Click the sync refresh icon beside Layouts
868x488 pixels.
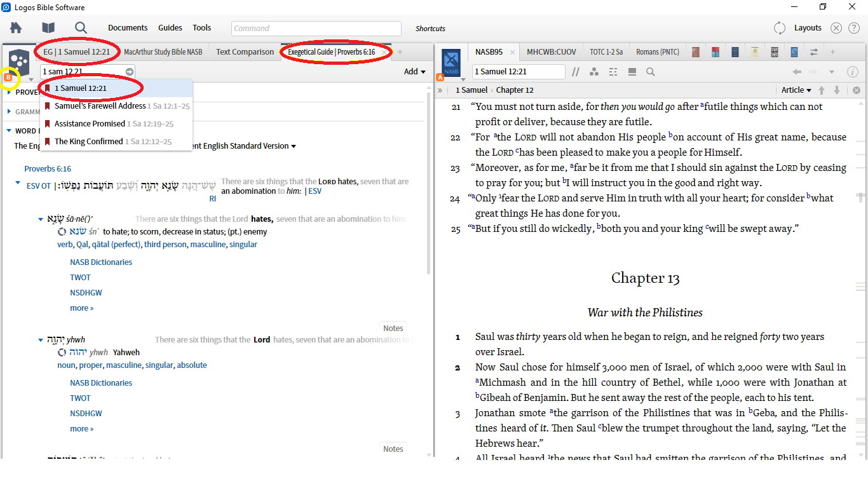pos(780,28)
